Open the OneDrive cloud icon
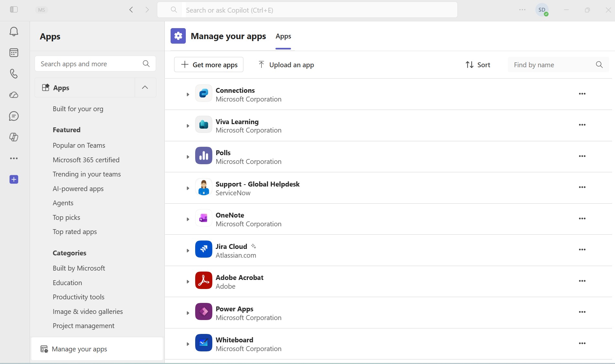 [x=14, y=95]
